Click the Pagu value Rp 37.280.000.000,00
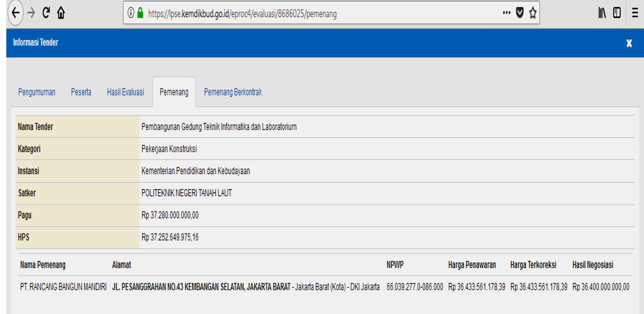Screen dimensions: 644x314 tap(170, 215)
